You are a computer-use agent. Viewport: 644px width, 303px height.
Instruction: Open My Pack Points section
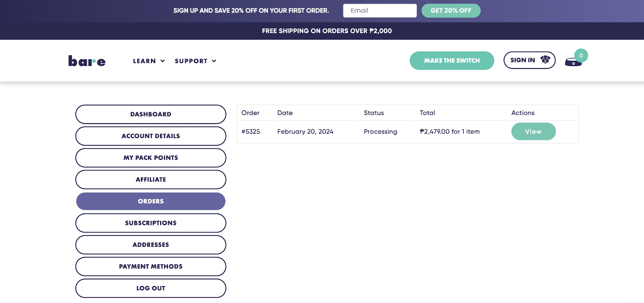[x=151, y=158]
